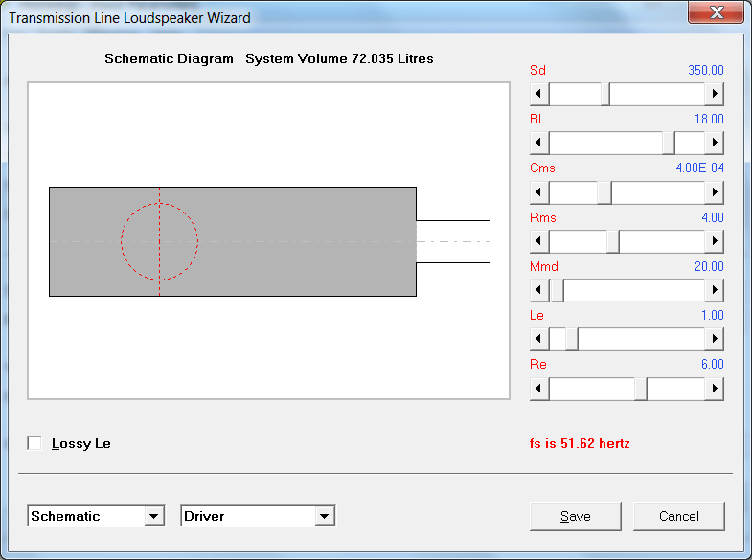This screenshot has width=752, height=560.
Task: Click the Rms slider thumb
Action: 613,241
